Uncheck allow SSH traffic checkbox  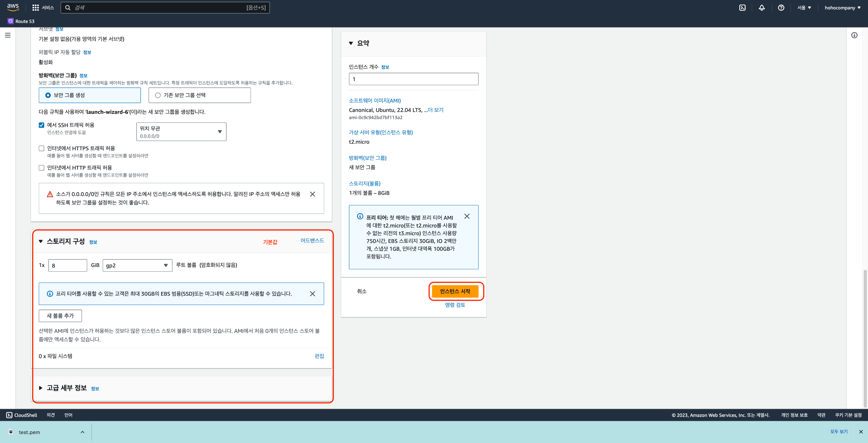coord(41,125)
